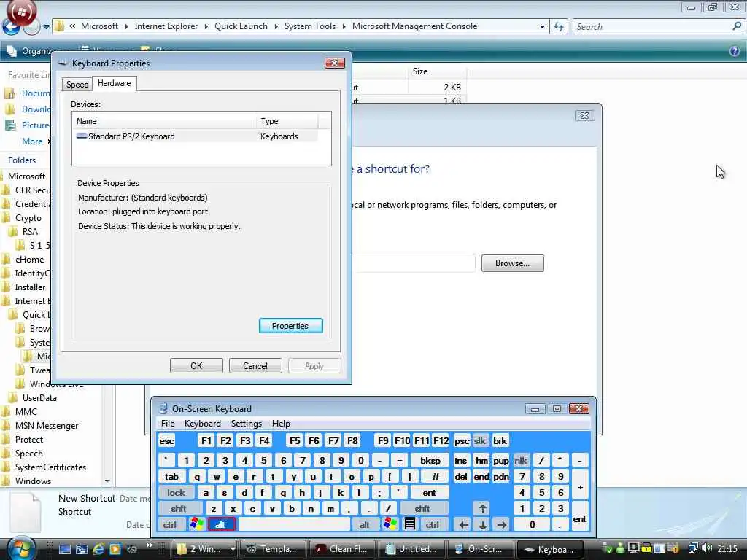The image size is (747, 560).
Task: Click the Size column header
Action: (x=437, y=71)
